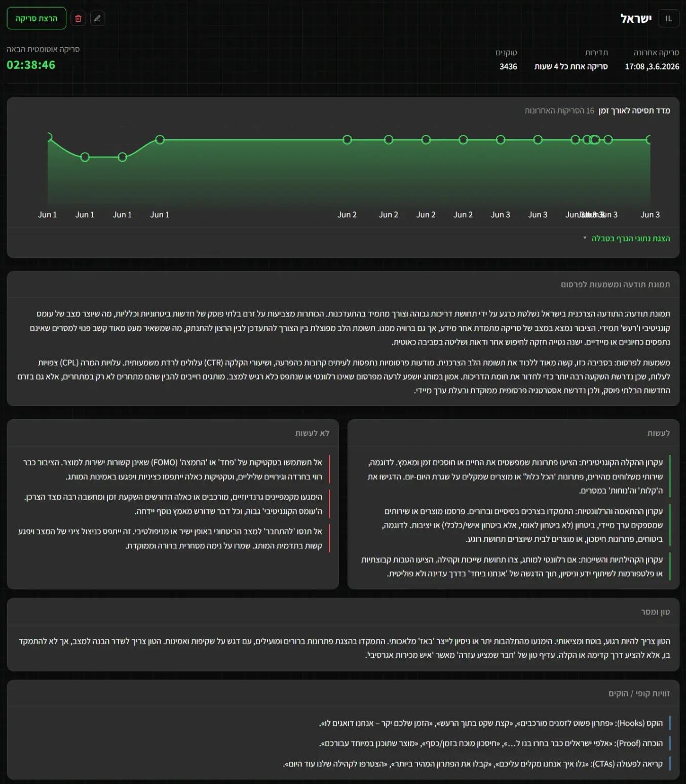Image resolution: width=686 pixels, height=784 pixels.
Task: Select the first Jun 2 chart data point
Action: pos(347,140)
